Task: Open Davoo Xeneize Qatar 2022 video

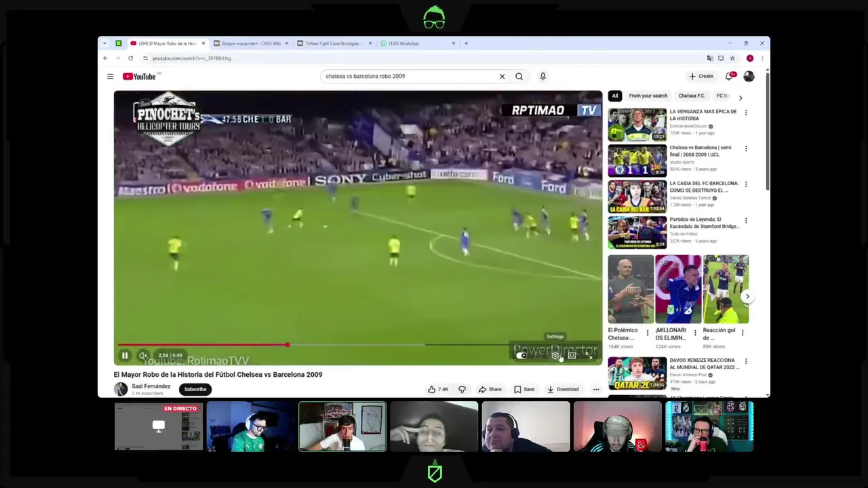Action: (x=637, y=373)
